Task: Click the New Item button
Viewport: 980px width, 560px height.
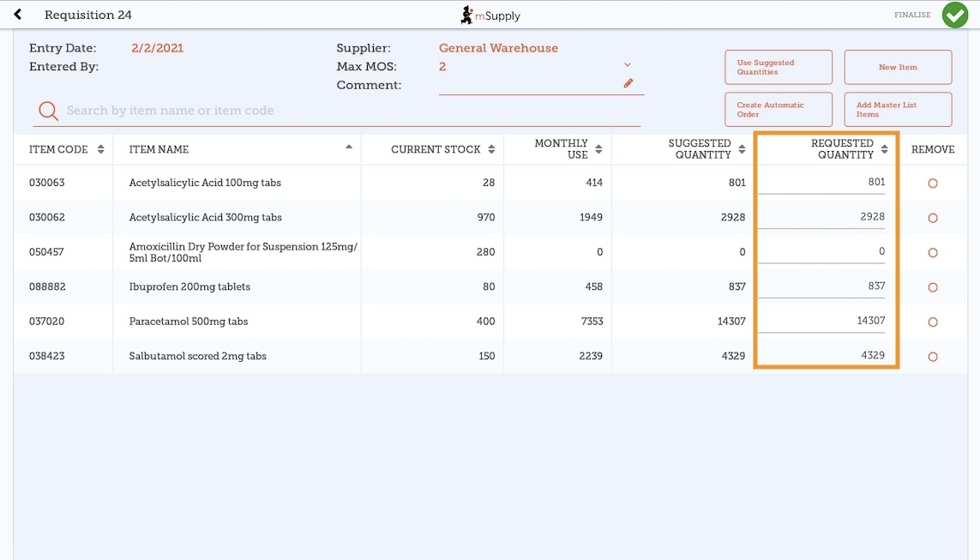Action: point(898,67)
